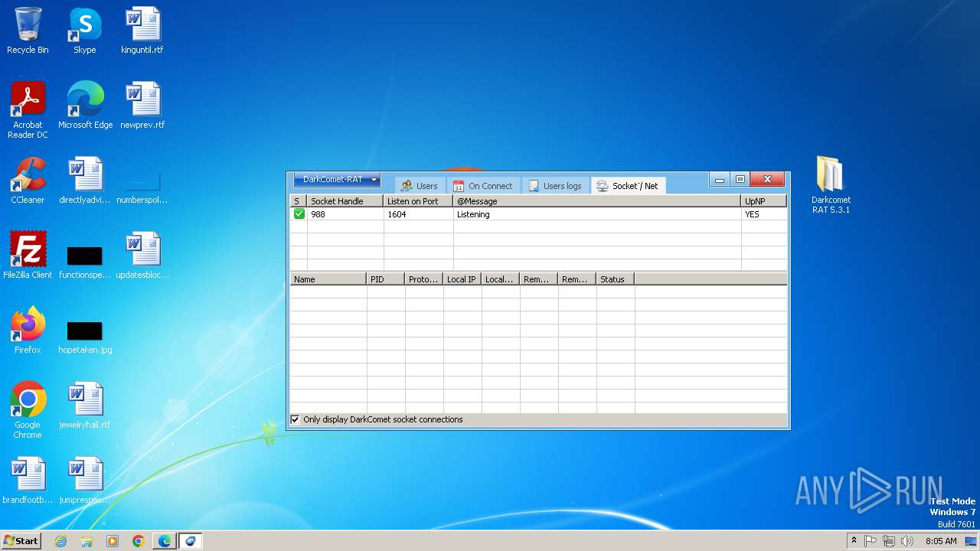Click the Listening message cell
The width and height of the screenshot is (980, 551).
(597, 214)
